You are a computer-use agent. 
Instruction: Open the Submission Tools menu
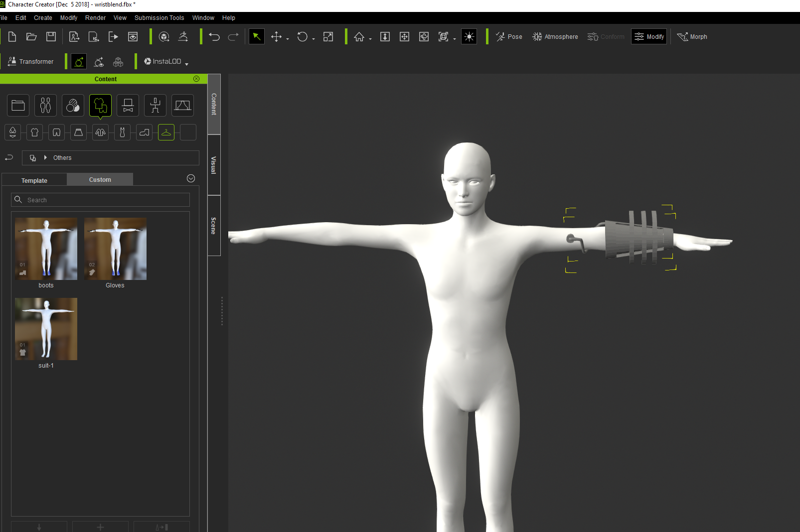(x=159, y=18)
